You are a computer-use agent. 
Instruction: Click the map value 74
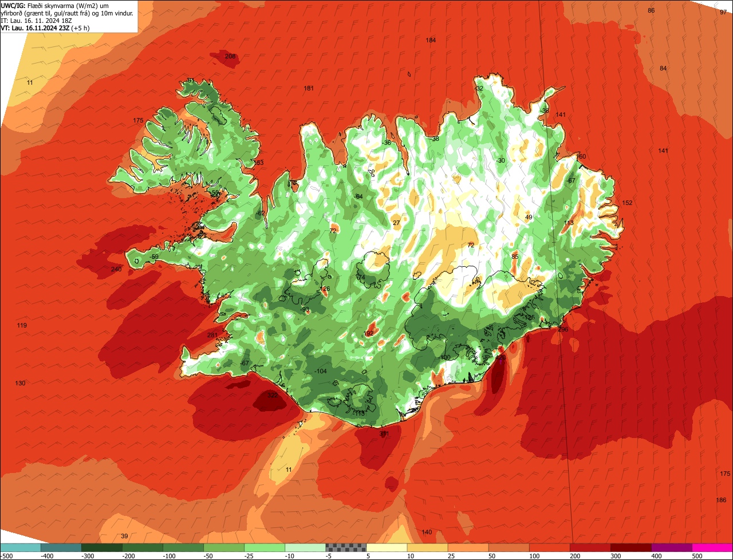(x=361, y=277)
